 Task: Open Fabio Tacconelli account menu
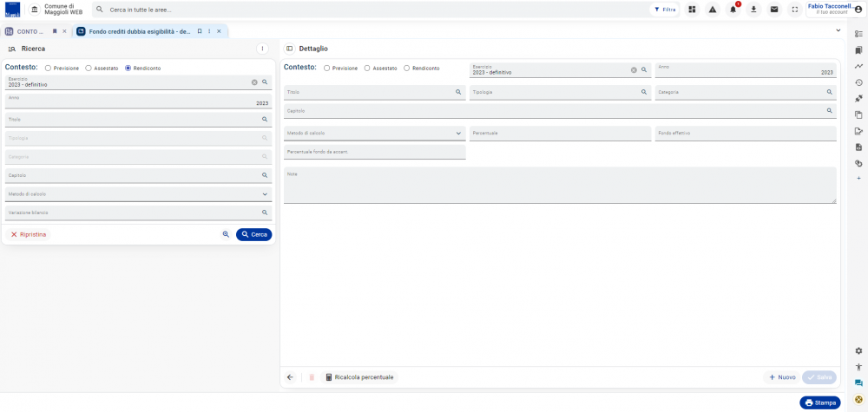coord(835,10)
